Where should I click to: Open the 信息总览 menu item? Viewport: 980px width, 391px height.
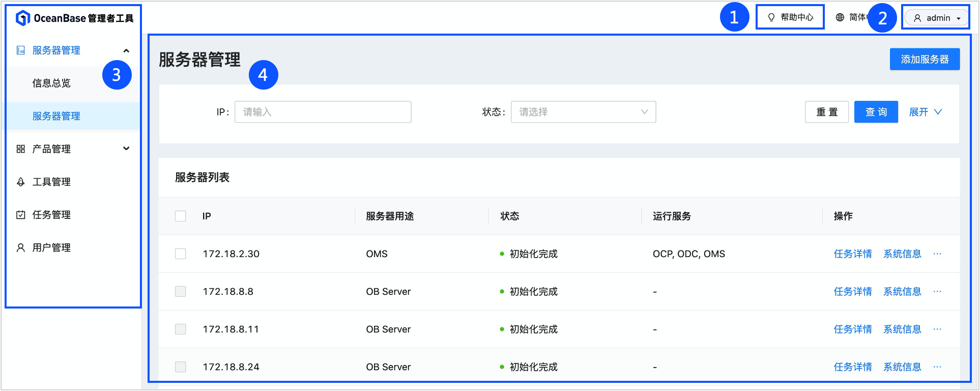[51, 83]
